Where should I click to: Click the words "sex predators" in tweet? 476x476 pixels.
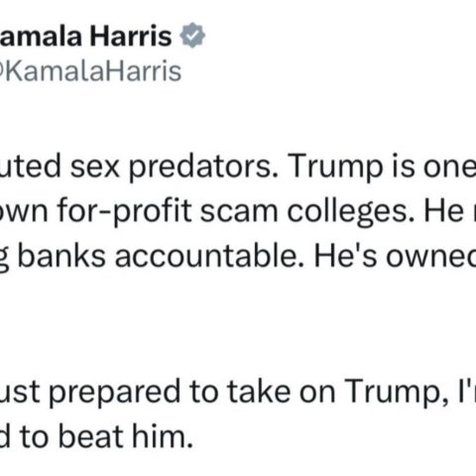[171, 167]
